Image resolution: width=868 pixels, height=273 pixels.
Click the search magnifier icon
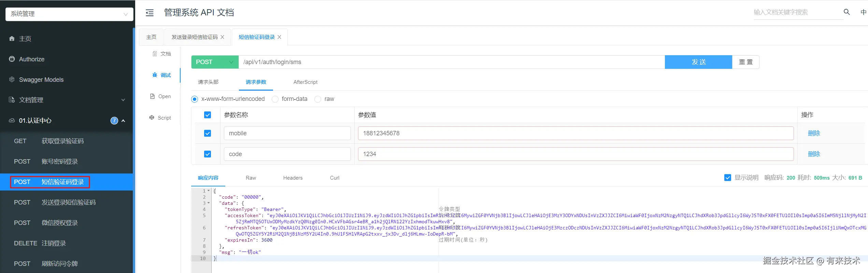point(846,12)
